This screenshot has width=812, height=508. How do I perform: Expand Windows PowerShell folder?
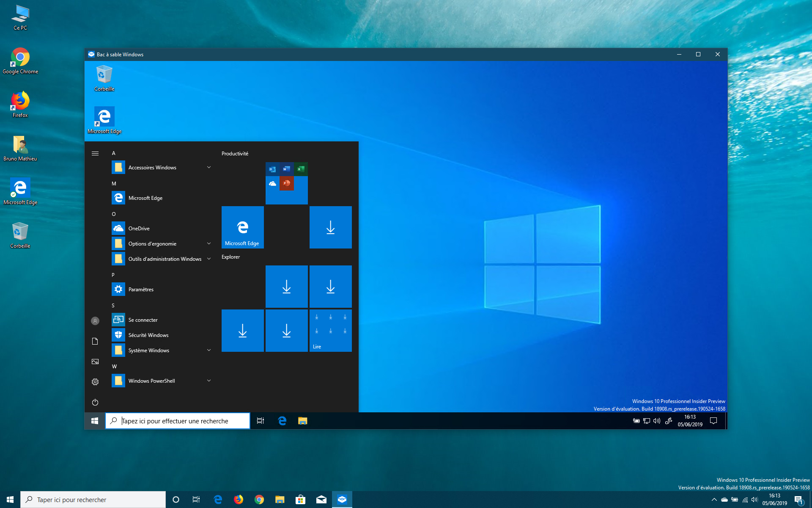(162, 381)
